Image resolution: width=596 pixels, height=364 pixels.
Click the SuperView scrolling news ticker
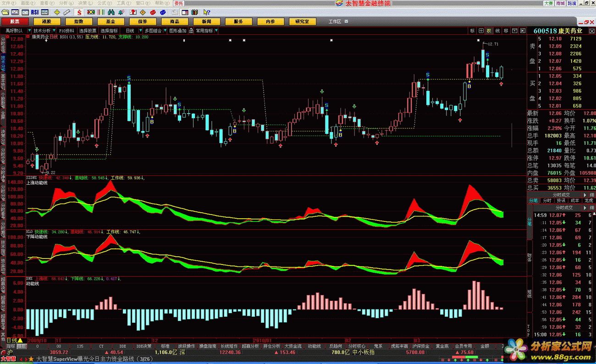[94, 359]
